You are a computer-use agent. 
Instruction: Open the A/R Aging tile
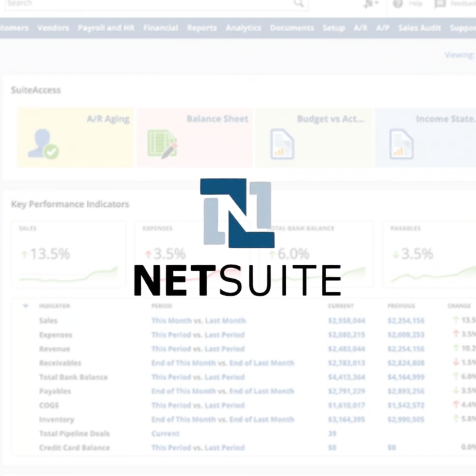click(x=75, y=138)
